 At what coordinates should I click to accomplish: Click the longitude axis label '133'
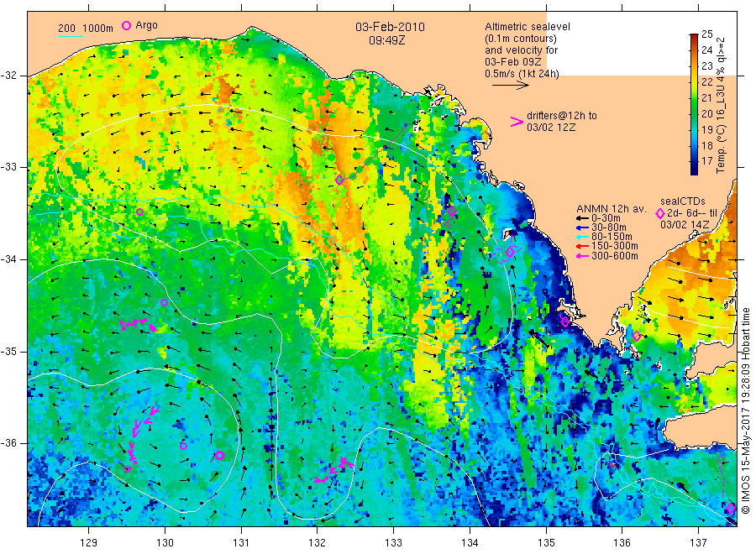393,543
